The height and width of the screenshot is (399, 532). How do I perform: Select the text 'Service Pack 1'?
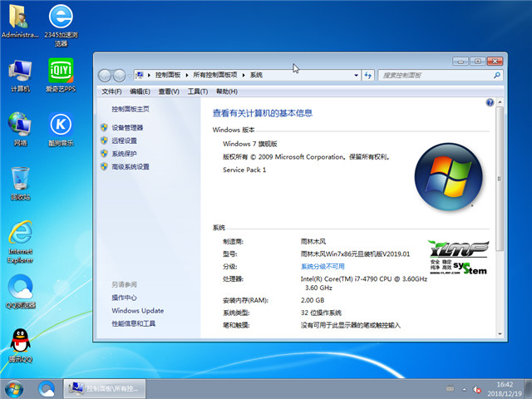(x=244, y=170)
